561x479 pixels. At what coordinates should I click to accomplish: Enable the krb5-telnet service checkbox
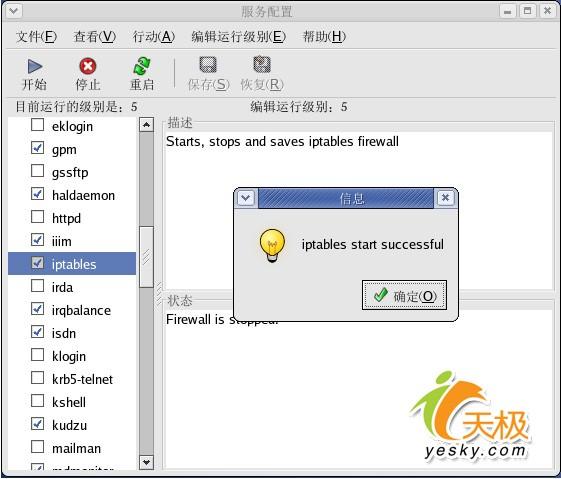(38, 378)
